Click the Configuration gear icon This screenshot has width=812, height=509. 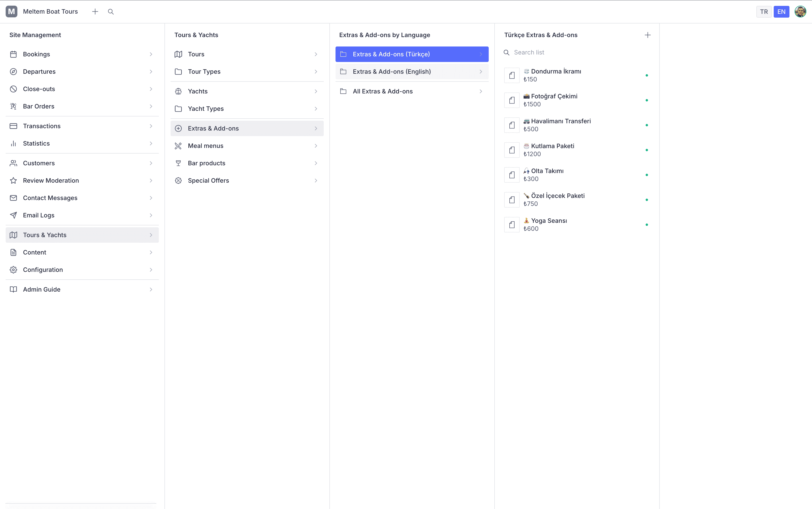13,270
